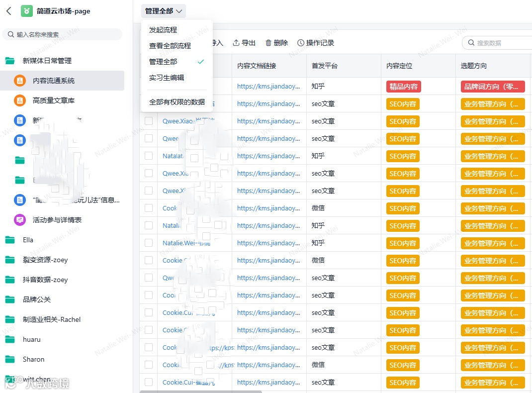This screenshot has height=393, width=532.
Task: Expand the 管理全部 dropdown at top
Action: pyautogui.click(x=163, y=11)
